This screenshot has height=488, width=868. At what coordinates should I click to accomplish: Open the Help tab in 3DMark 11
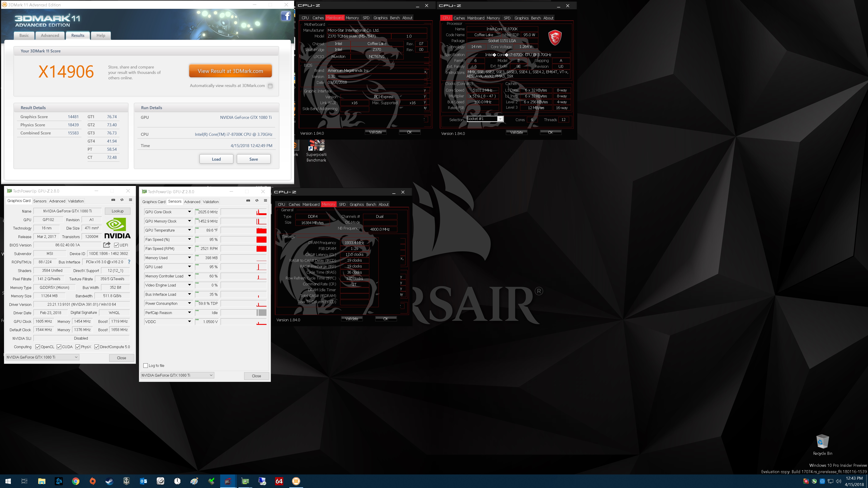(x=101, y=35)
